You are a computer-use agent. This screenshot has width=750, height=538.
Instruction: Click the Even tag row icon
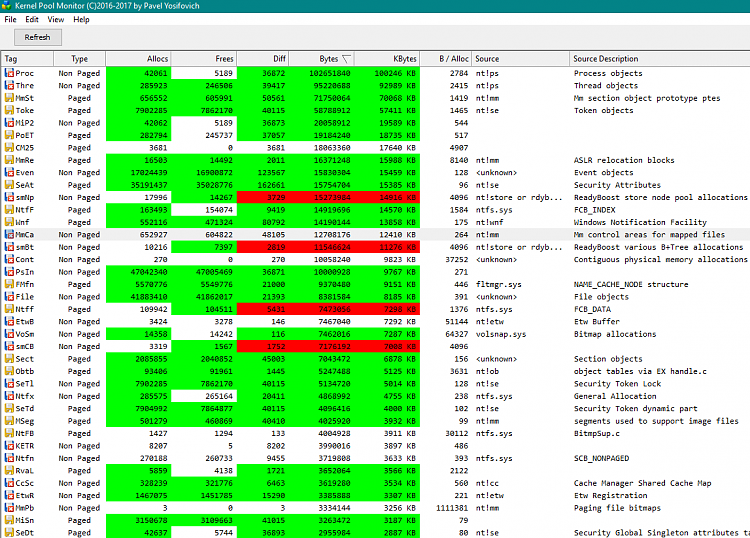(x=9, y=173)
